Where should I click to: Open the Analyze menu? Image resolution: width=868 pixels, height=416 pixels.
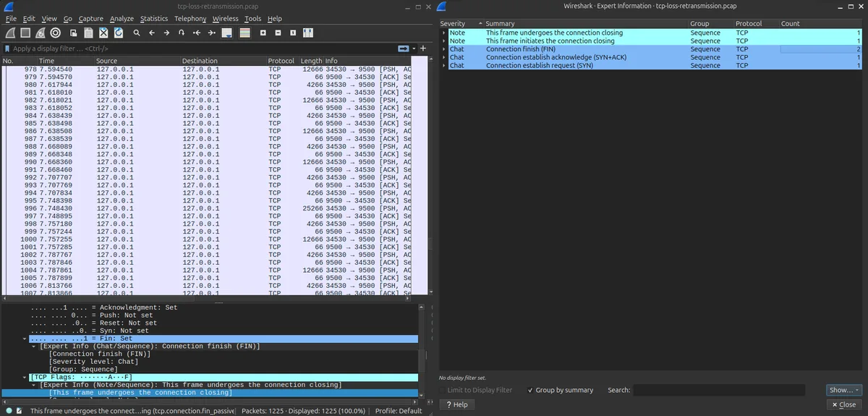click(x=122, y=18)
